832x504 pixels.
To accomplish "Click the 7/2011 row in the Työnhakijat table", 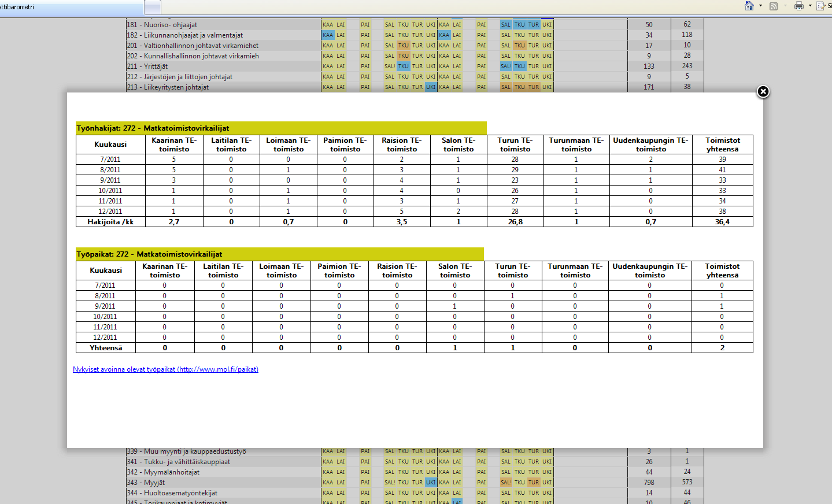I will (415, 160).
